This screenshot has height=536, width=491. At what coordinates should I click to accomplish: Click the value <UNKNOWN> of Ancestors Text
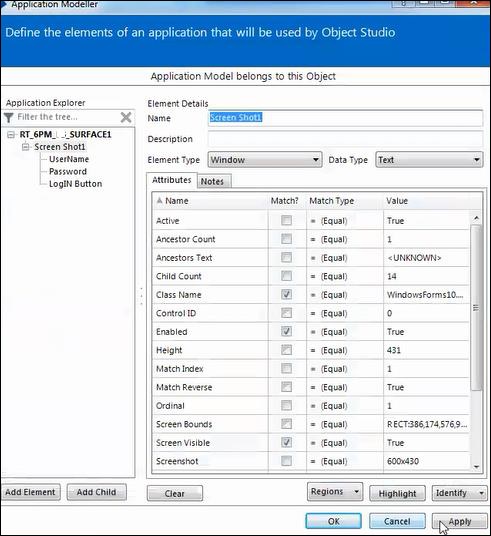[x=414, y=258]
